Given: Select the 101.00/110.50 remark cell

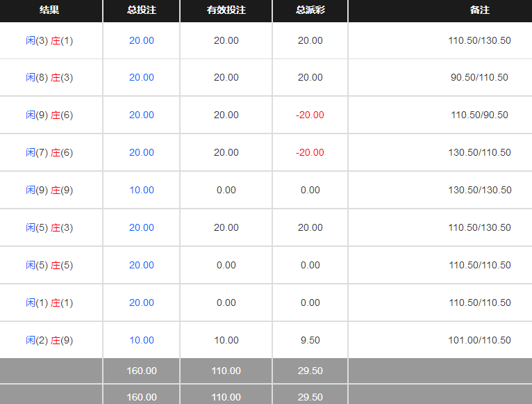Looking at the screenshot, I should tap(479, 340).
